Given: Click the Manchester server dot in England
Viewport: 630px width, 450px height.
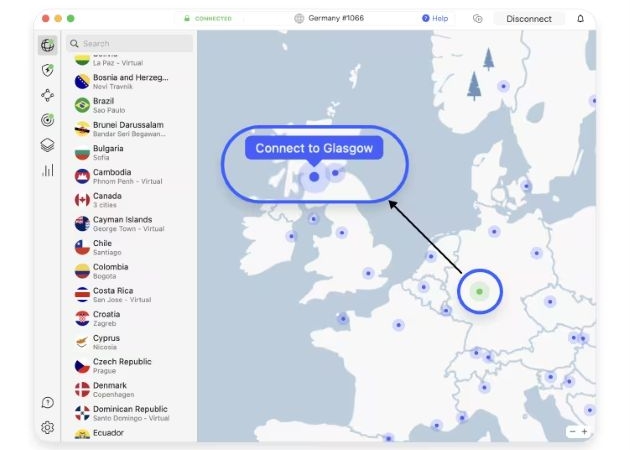Looking at the screenshot, I should click(342, 232).
